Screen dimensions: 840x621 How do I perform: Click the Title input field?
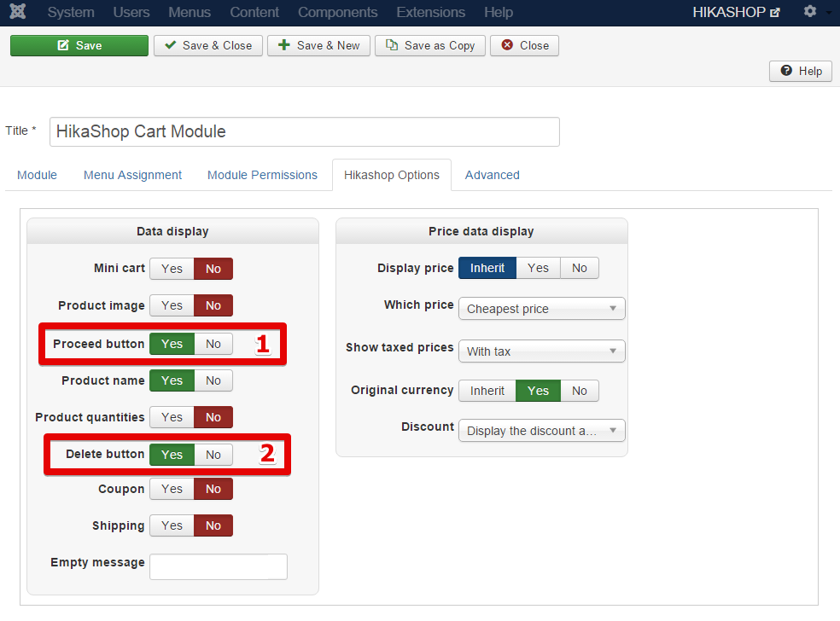tap(305, 131)
